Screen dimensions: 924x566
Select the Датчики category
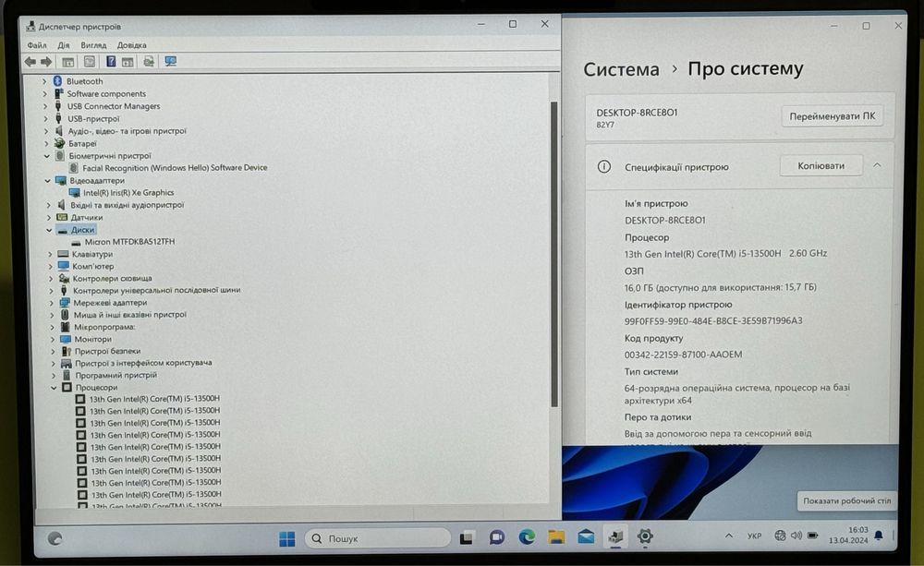87,217
